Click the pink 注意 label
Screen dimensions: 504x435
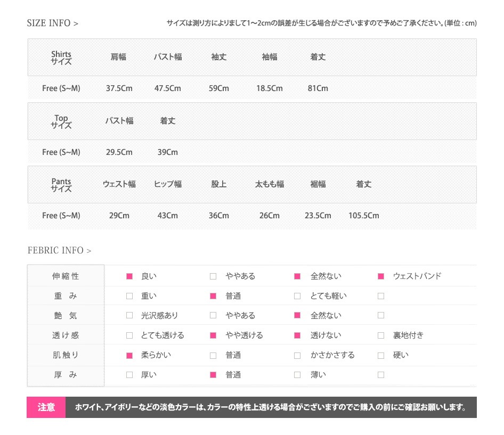(46, 407)
